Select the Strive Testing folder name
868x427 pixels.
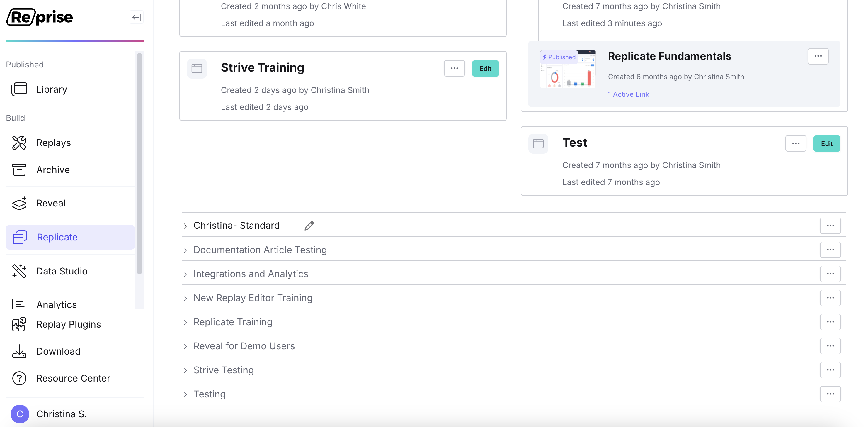pos(223,370)
